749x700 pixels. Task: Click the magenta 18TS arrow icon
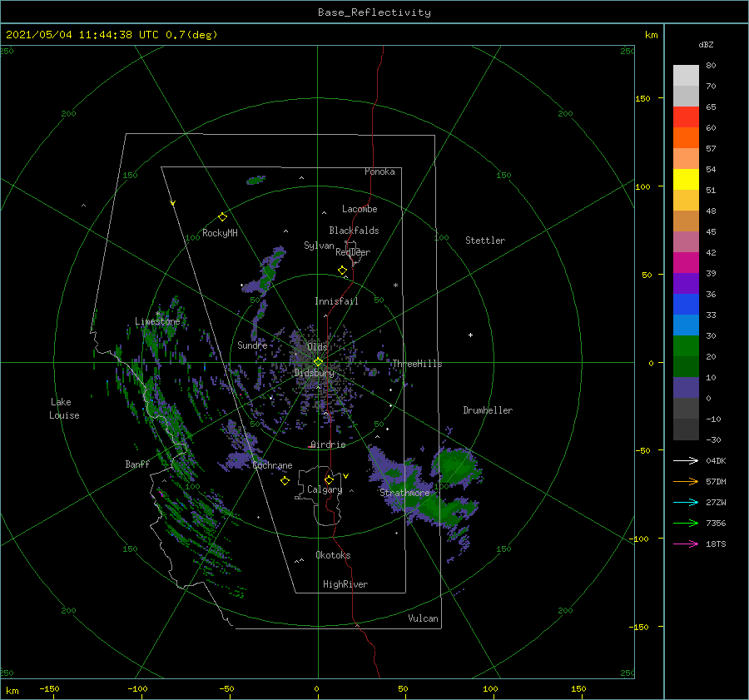(686, 544)
